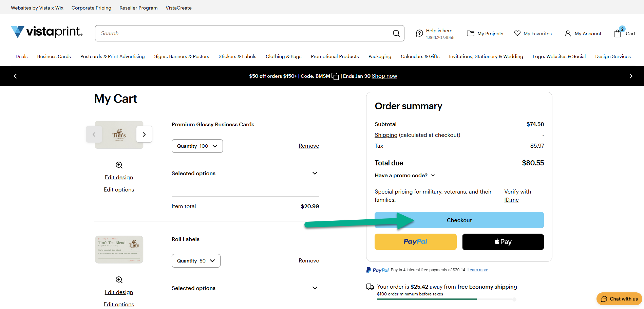Open Calendars & Gifts menu
This screenshot has width=644, height=309.
click(x=420, y=56)
